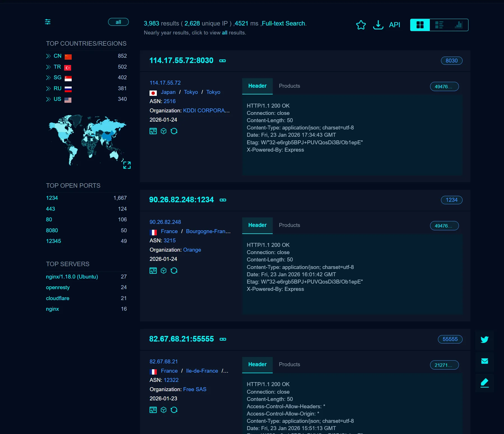Open the feedback pencil icon in sidebar

[484, 382]
